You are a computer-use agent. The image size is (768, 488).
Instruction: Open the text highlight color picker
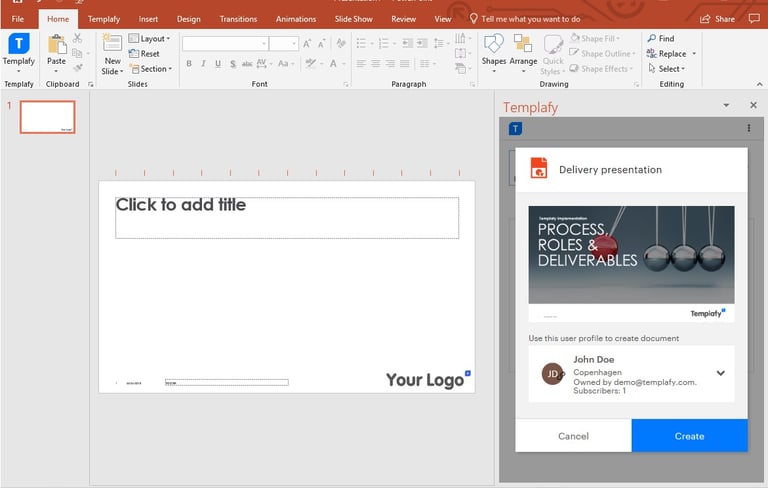tap(313, 63)
